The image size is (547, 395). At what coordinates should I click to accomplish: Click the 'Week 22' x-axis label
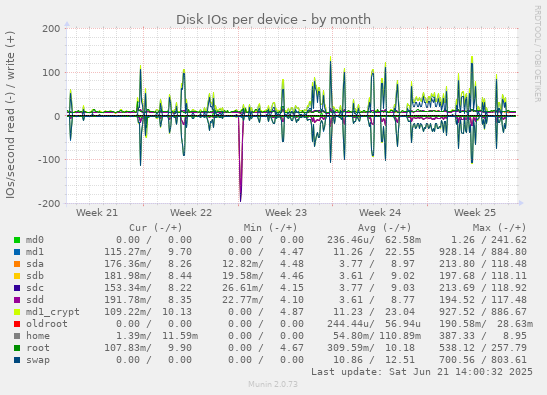tap(191, 213)
